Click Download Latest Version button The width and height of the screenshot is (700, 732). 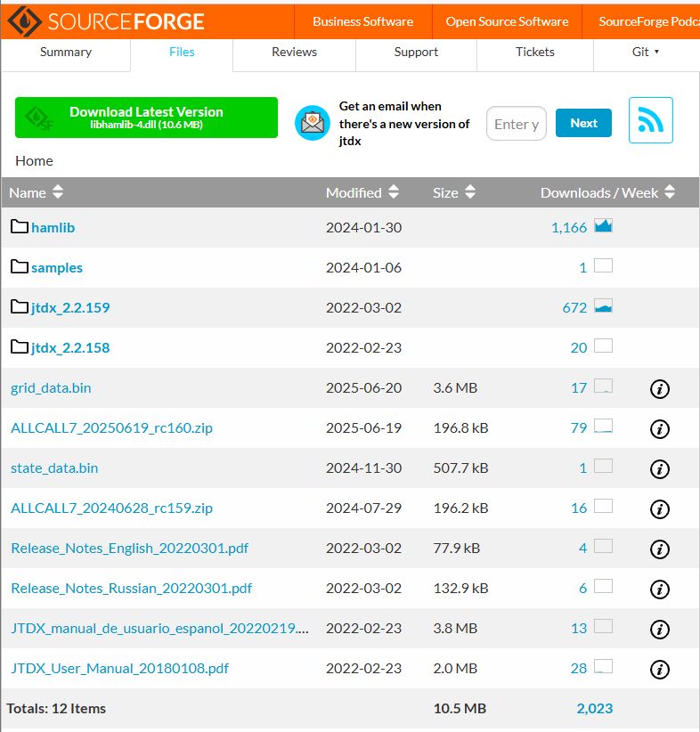[x=146, y=118]
